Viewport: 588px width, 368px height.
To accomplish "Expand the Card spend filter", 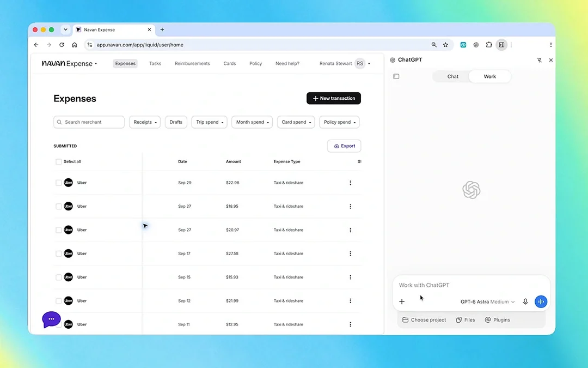I will click(296, 122).
